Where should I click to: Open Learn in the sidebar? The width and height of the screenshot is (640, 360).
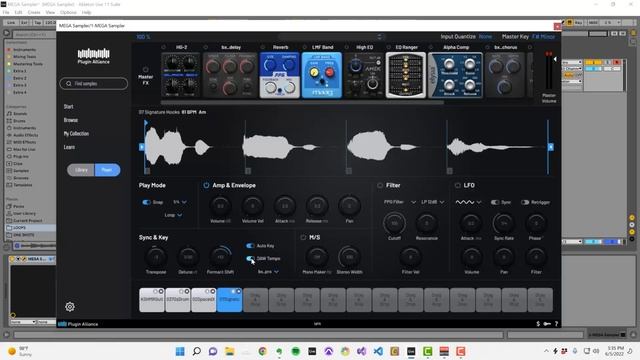(69, 147)
